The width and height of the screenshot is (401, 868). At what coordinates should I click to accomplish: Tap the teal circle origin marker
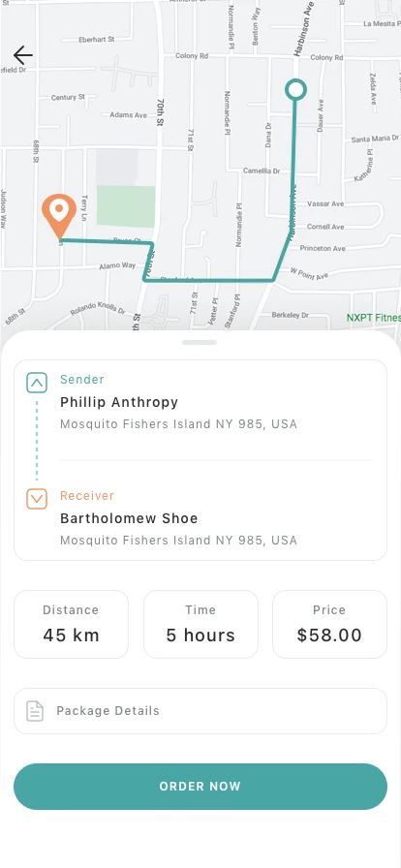coord(295,90)
